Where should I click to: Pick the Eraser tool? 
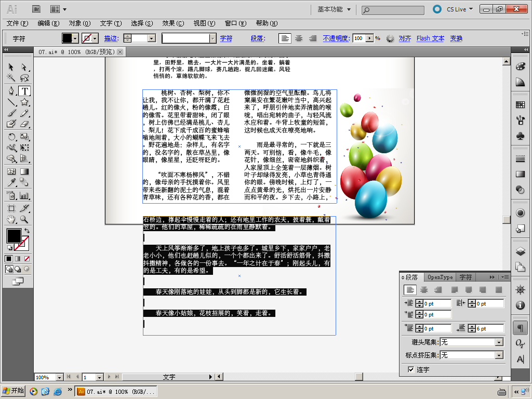tap(24, 124)
